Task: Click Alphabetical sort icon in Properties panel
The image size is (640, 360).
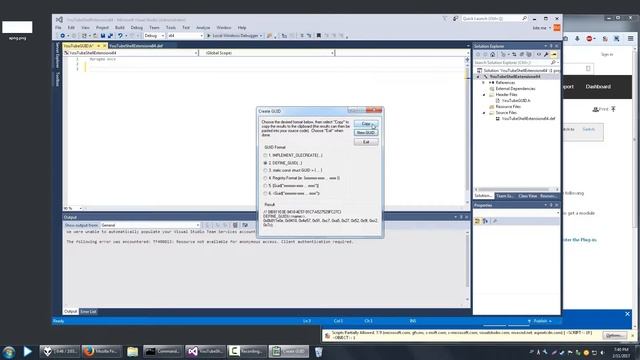Action: pos(485,221)
